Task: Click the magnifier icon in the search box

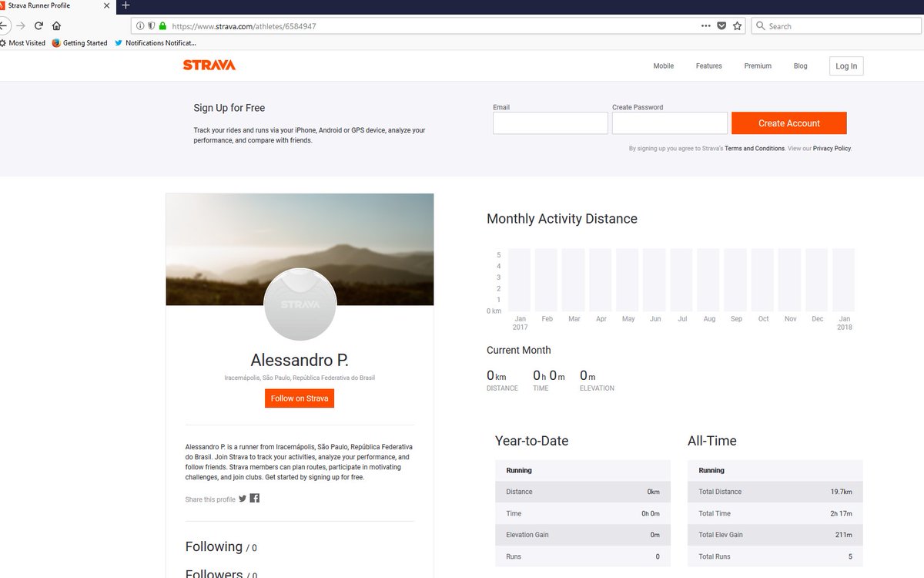Action: (761, 26)
